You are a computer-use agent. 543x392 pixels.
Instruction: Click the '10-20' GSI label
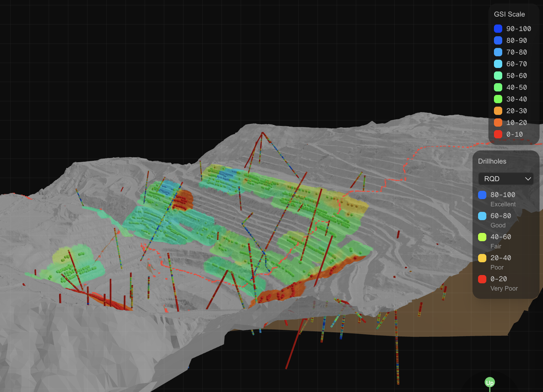point(516,122)
